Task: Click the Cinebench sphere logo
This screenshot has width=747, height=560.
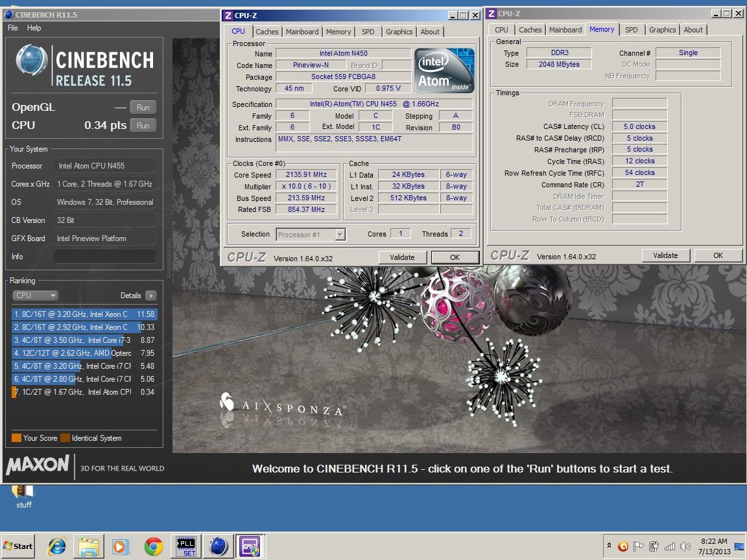Action: [x=32, y=60]
